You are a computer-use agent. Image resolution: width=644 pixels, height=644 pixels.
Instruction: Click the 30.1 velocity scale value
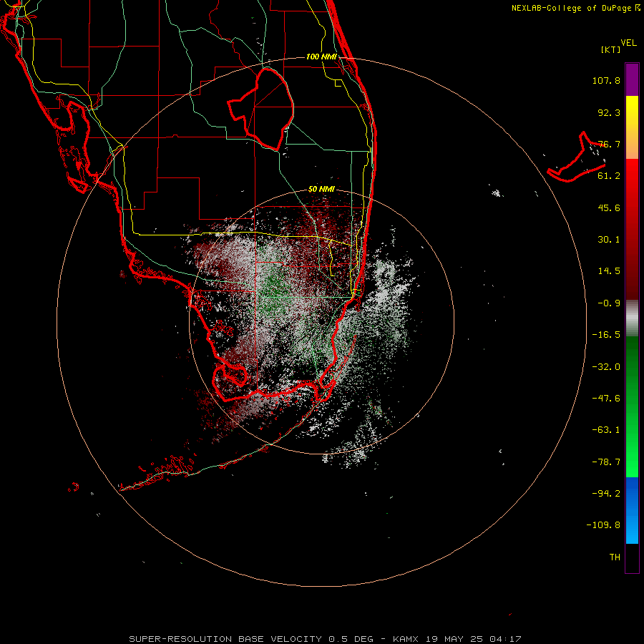coord(609,240)
